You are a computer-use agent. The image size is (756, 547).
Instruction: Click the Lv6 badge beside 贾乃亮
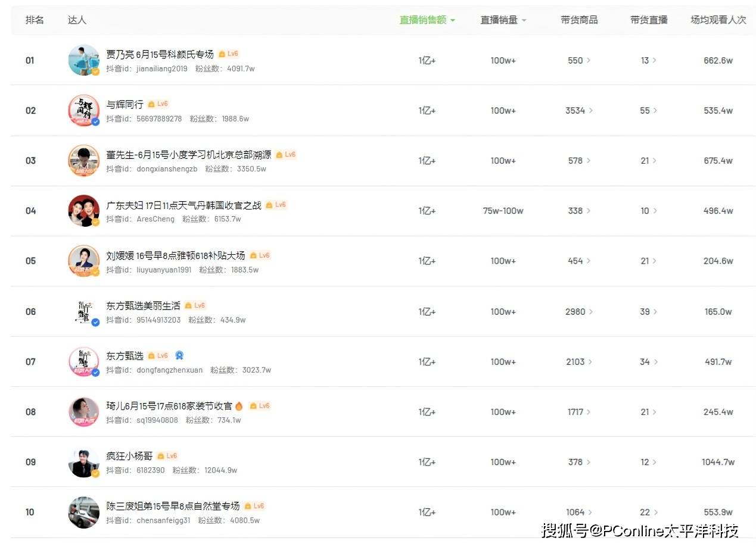(x=229, y=54)
